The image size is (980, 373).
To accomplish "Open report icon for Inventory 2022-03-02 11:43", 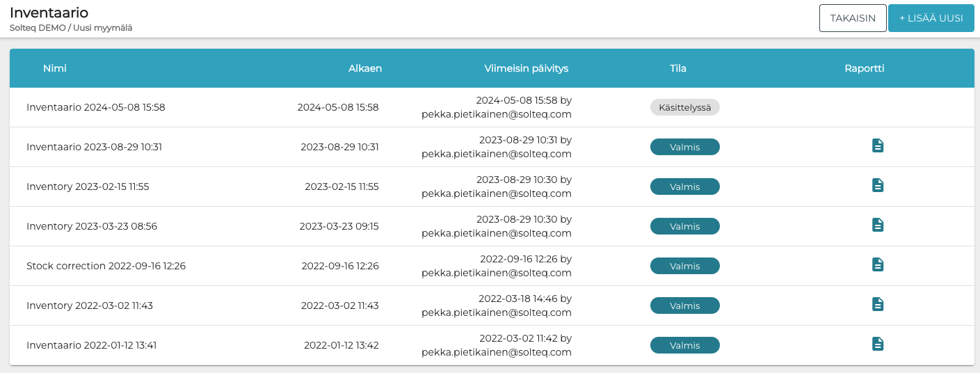I will coord(878,305).
